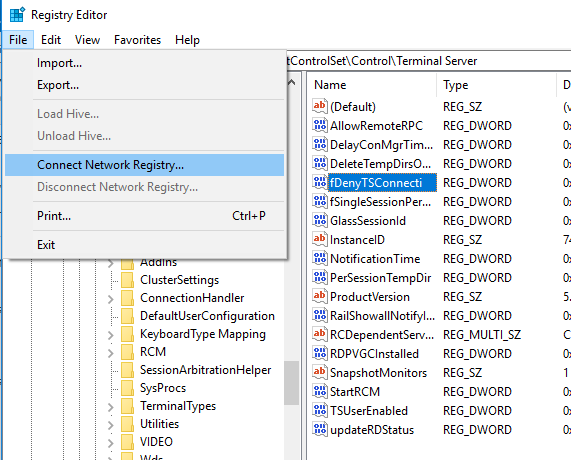
Task: Click REG_MULTI_SZ type cell
Action: tap(482, 335)
